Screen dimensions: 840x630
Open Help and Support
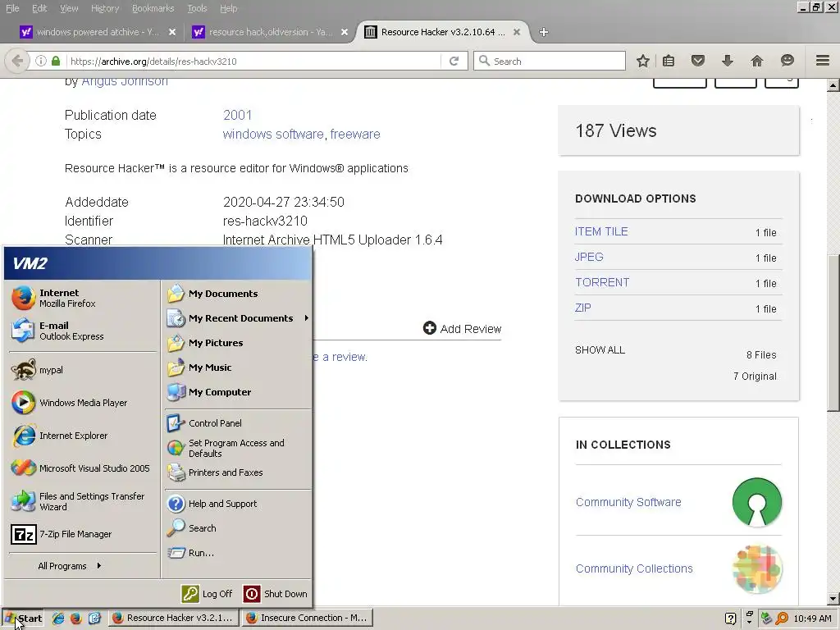click(238, 504)
